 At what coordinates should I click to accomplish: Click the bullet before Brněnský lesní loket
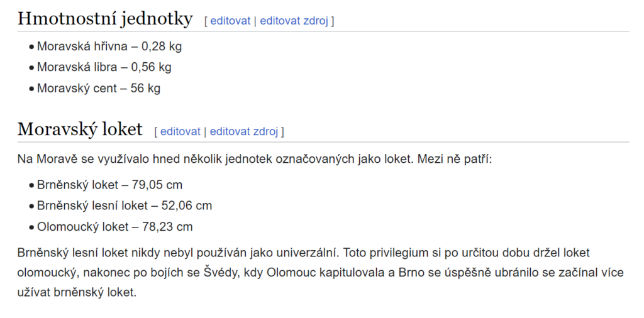coord(31,206)
